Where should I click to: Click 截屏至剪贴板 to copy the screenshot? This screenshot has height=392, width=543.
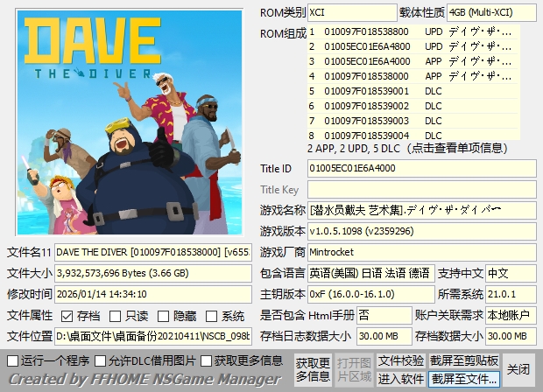coord(465,360)
